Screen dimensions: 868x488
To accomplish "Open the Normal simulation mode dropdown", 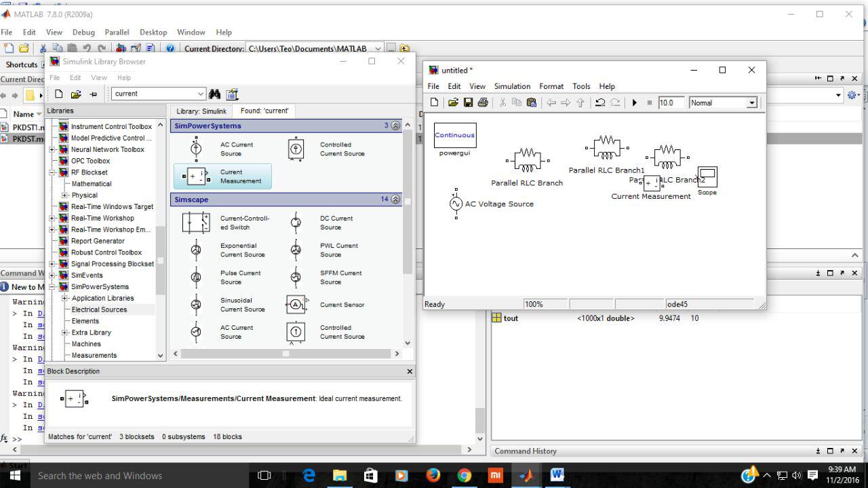I will coord(751,102).
